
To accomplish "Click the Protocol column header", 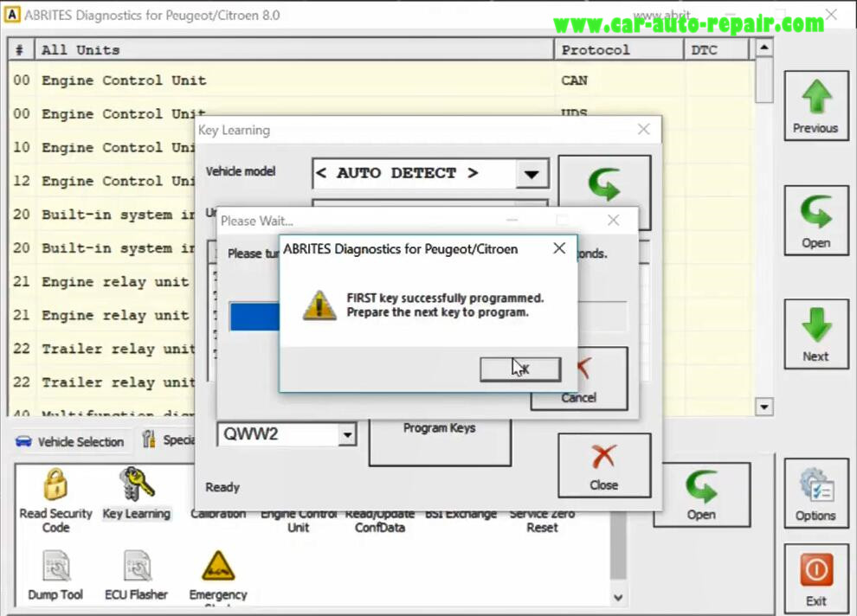I will pyautogui.click(x=619, y=49).
